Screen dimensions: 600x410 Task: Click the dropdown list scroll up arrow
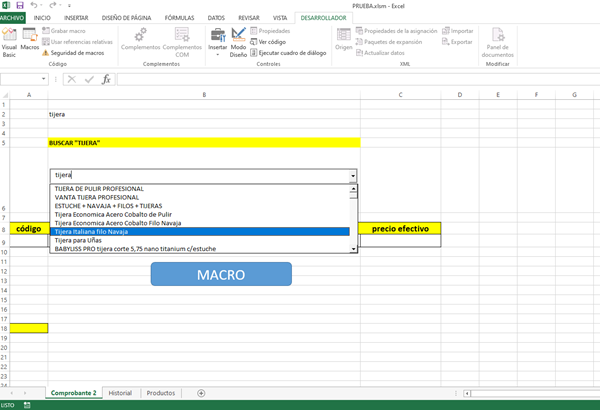(353, 188)
